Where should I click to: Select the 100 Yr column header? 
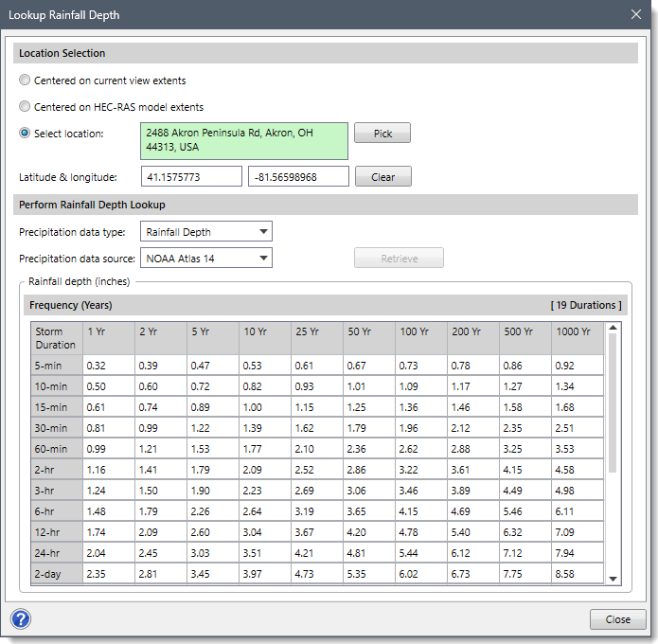[420, 338]
